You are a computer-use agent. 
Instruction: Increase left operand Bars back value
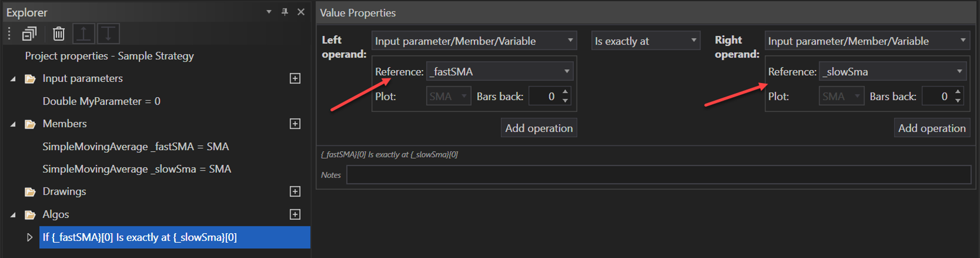pos(565,92)
